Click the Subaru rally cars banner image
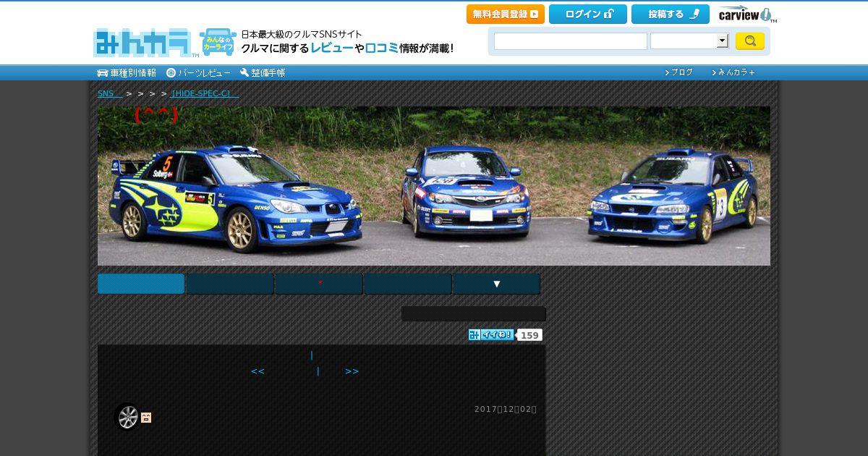 (434, 186)
